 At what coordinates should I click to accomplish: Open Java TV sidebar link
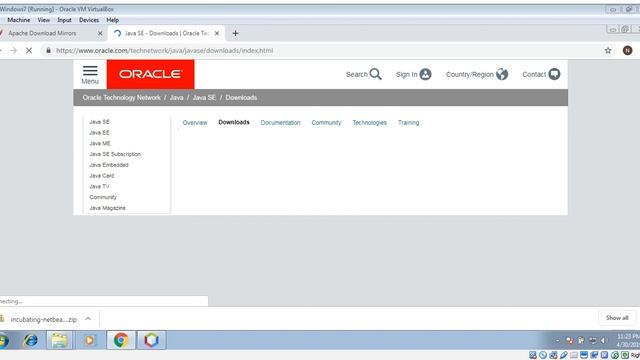tap(99, 186)
